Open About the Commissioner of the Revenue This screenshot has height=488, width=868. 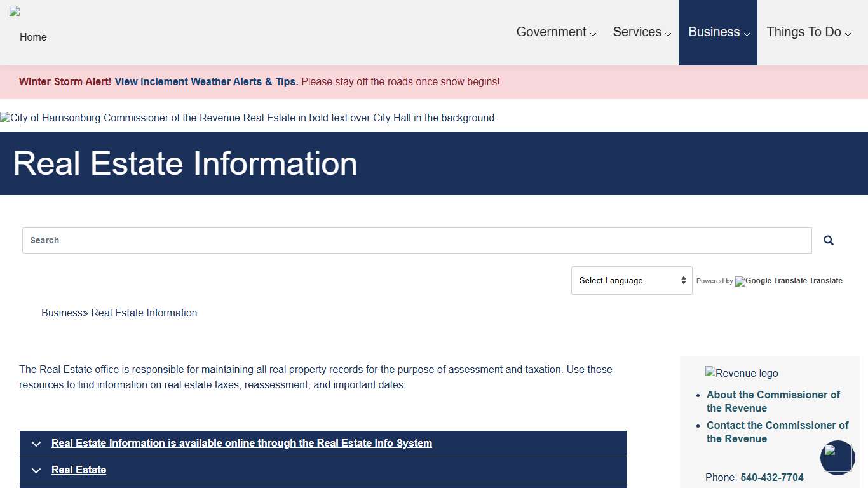pos(773,402)
